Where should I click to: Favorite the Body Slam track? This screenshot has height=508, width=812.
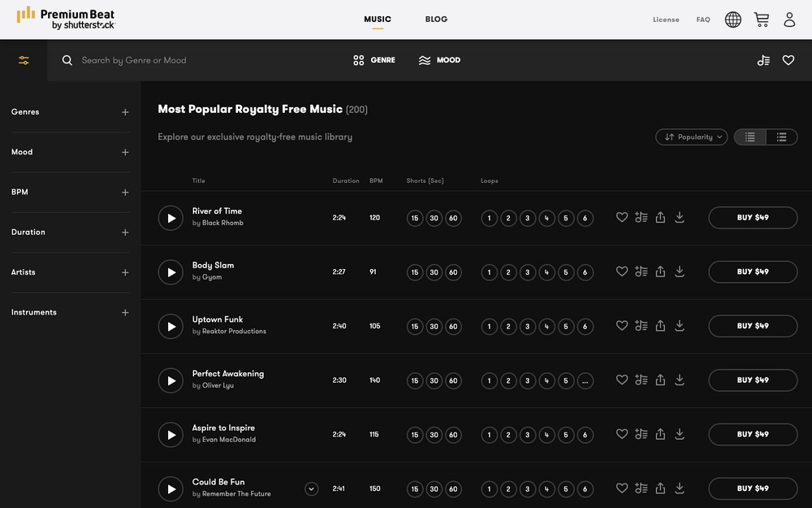tap(622, 271)
